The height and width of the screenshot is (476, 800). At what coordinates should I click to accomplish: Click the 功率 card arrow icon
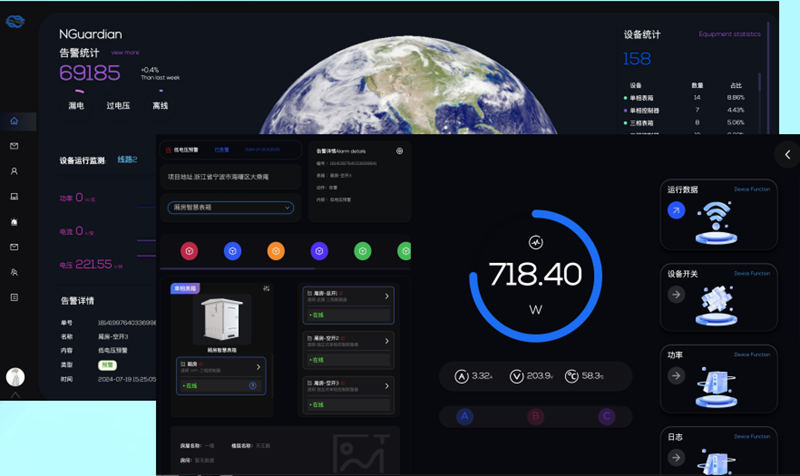[x=677, y=376]
